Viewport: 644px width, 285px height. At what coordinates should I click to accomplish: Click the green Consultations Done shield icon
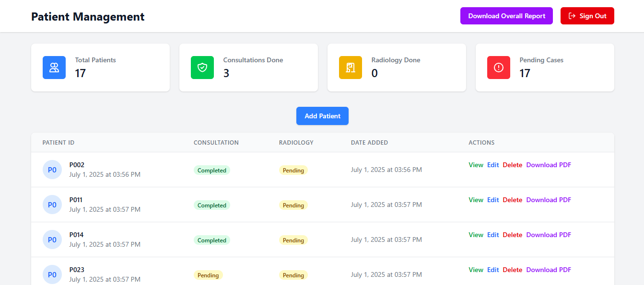tap(202, 68)
